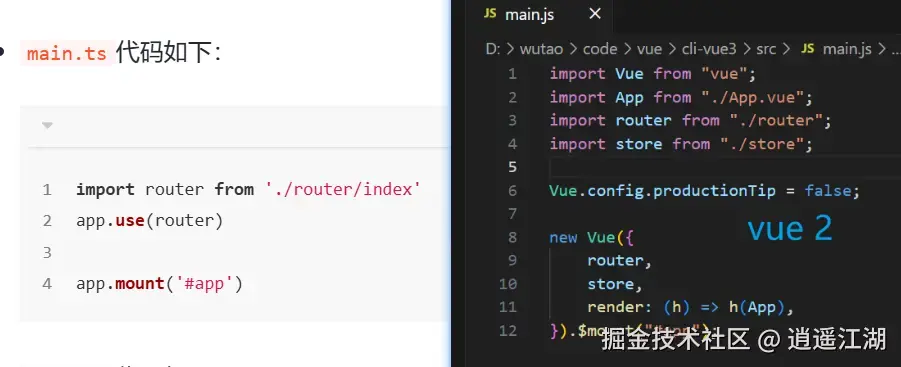Open the wutao breadcrumb segment
This screenshot has height=367, width=901.
pyautogui.click(x=541, y=49)
